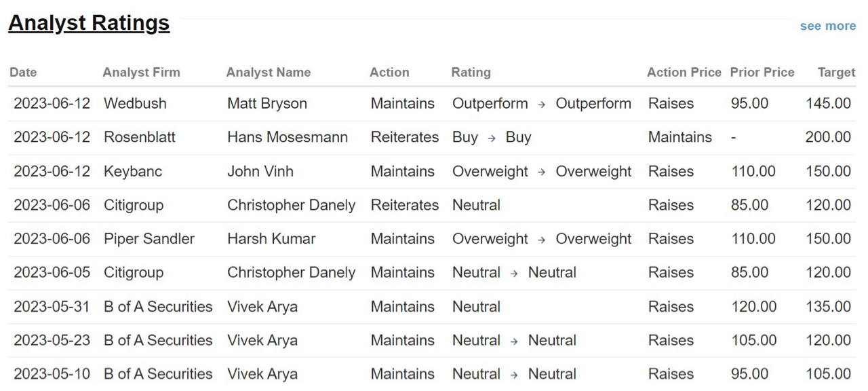Click the Target column header
Screen dimensions: 868x391
836,72
